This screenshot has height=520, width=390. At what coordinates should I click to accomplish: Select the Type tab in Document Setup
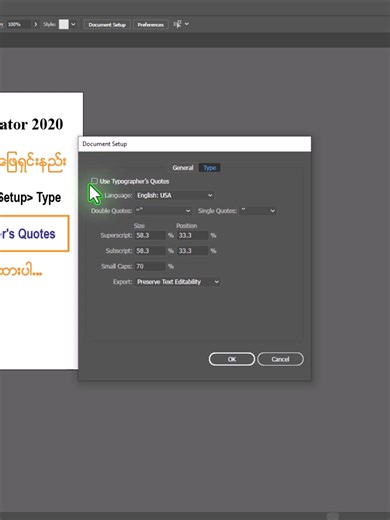[x=210, y=168]
